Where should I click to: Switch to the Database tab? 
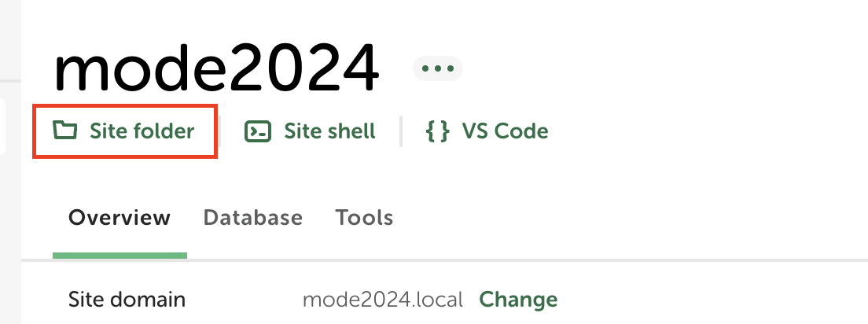(253, 217)
